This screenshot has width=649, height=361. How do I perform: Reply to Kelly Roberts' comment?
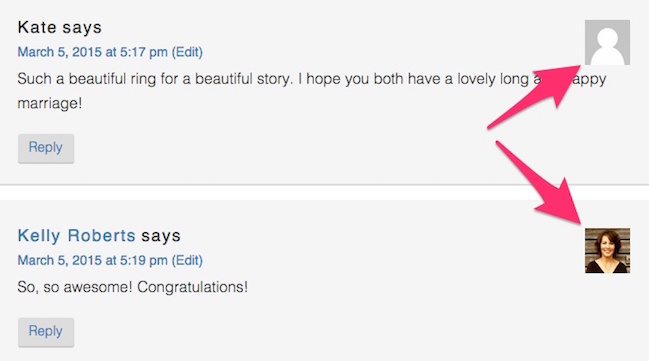[x=46, y=332]
